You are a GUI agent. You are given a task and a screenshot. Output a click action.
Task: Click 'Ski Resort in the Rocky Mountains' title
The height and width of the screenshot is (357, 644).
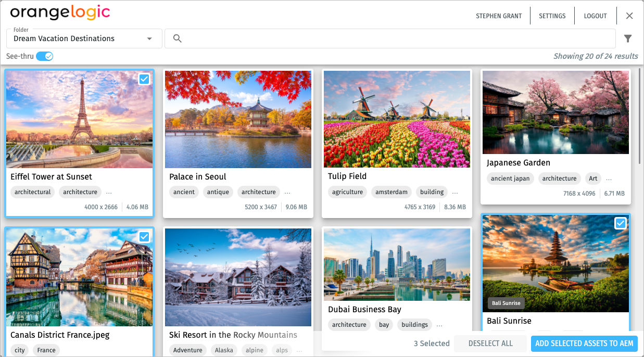click(233, 335)
